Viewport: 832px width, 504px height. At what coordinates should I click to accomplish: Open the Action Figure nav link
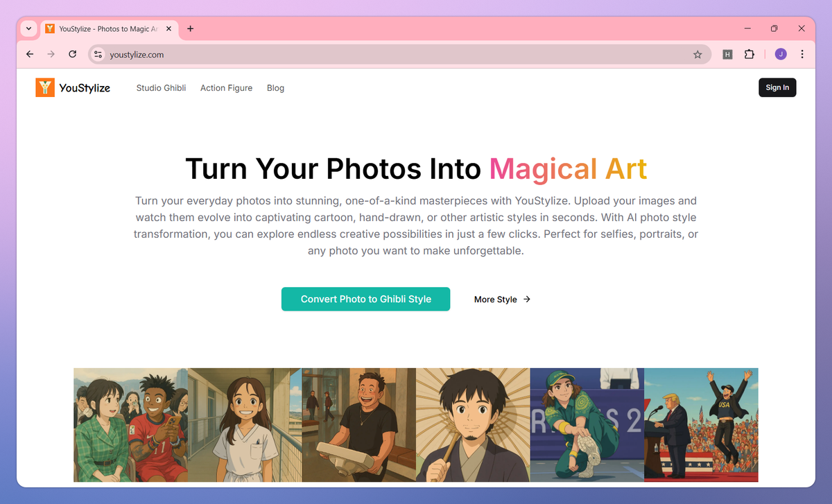tap(226, 88)
